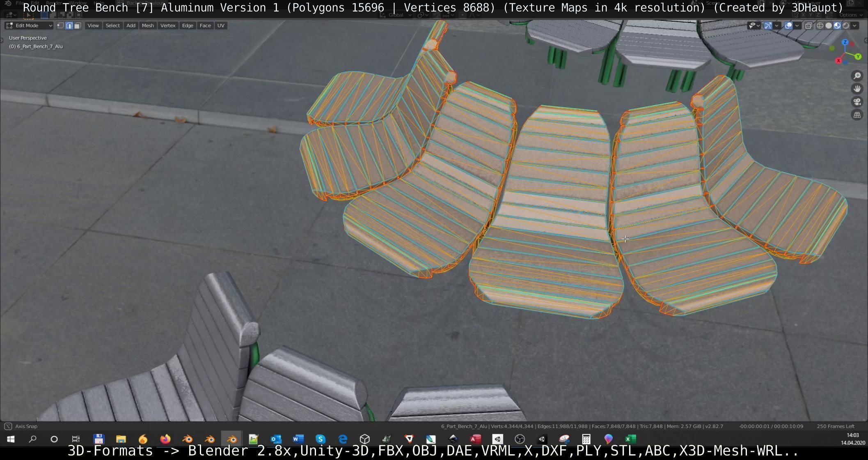Image resolution: width=868 pixels, height=460 pixels.
Task: Click the Verts:4,344/4,344 statistic
Action: (x=512, y=426)
